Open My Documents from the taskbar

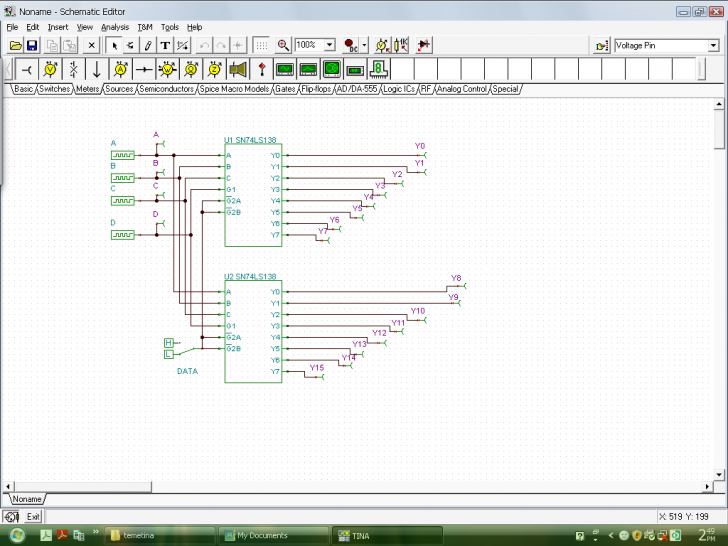coord(273,535)
